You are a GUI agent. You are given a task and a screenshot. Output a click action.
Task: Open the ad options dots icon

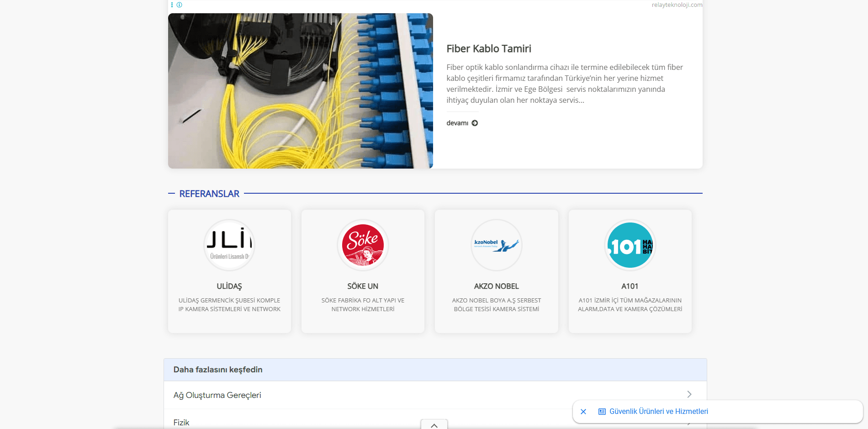tap(172, 5)
